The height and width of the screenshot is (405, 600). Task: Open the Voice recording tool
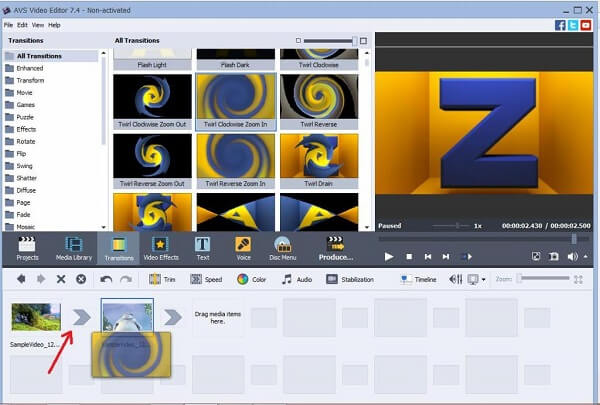(x=243, y=249)
